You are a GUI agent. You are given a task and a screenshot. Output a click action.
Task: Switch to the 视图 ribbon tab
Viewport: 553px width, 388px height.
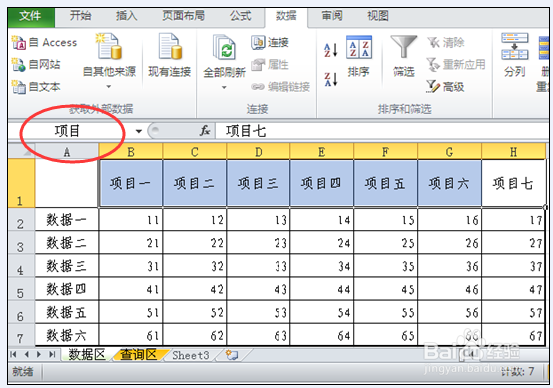[378, 16]
